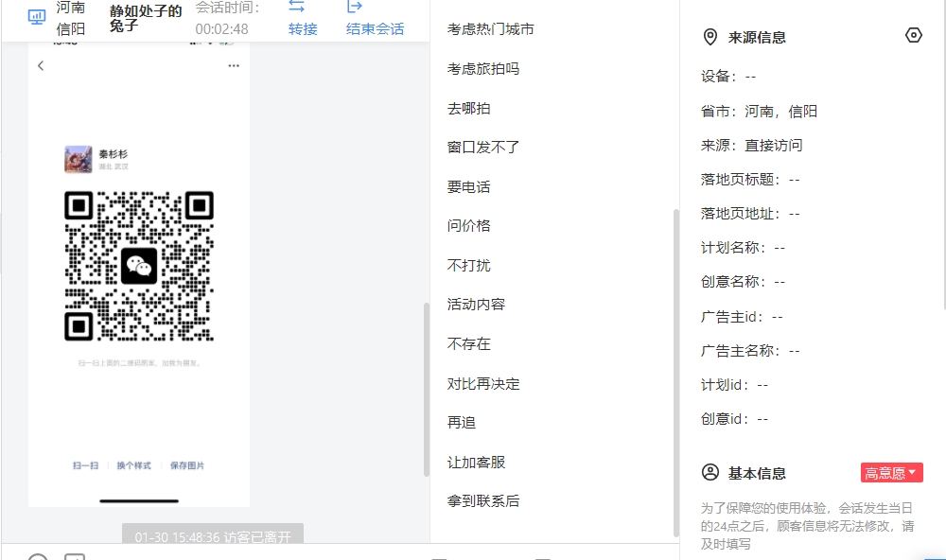
Task: Click the person icon beside 基本信息
Action: coord(710,473)
